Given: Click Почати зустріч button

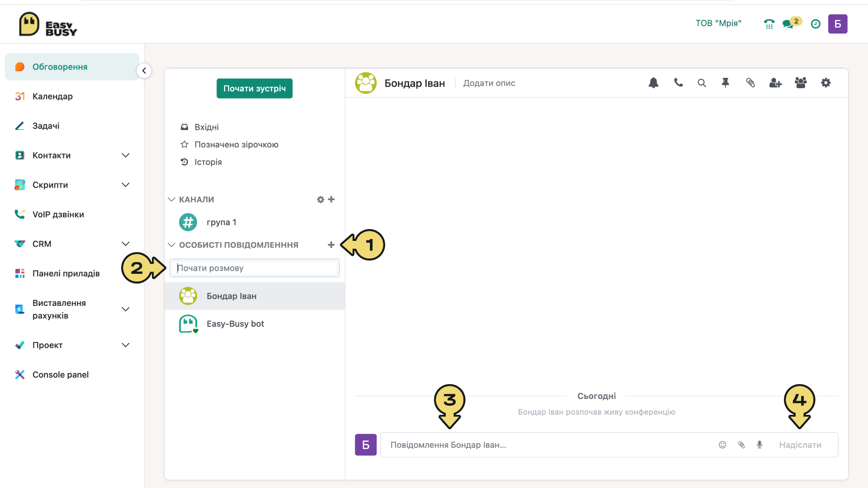Looking at the screenshot, I should tap(255, 89).
